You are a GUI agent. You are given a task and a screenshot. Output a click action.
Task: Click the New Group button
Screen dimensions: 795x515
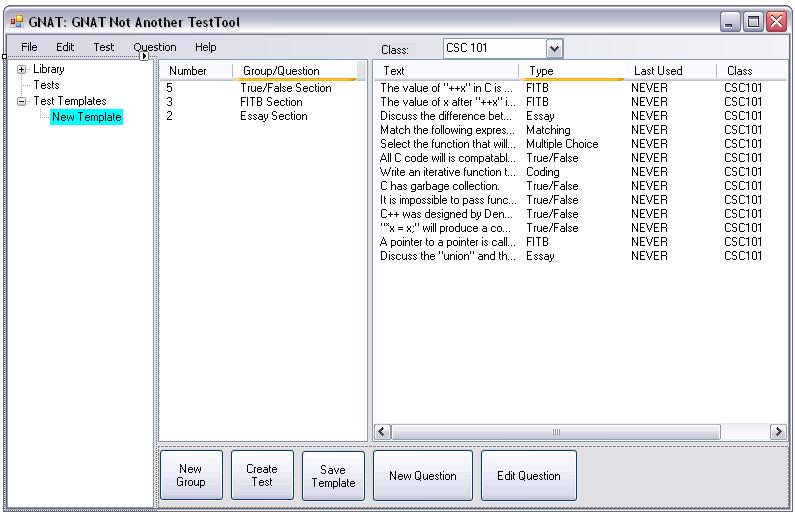190,475
